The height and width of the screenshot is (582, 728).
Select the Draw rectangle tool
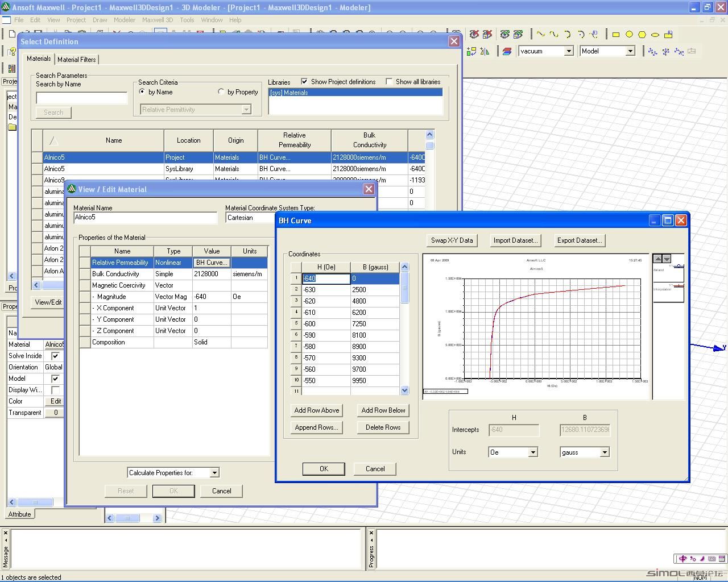pyautogui.click(x=615, y=35)
